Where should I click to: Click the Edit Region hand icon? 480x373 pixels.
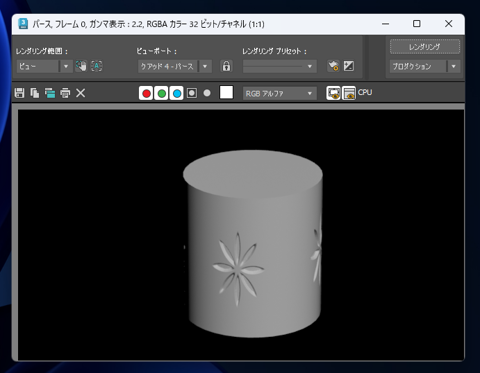coord(81,66)
